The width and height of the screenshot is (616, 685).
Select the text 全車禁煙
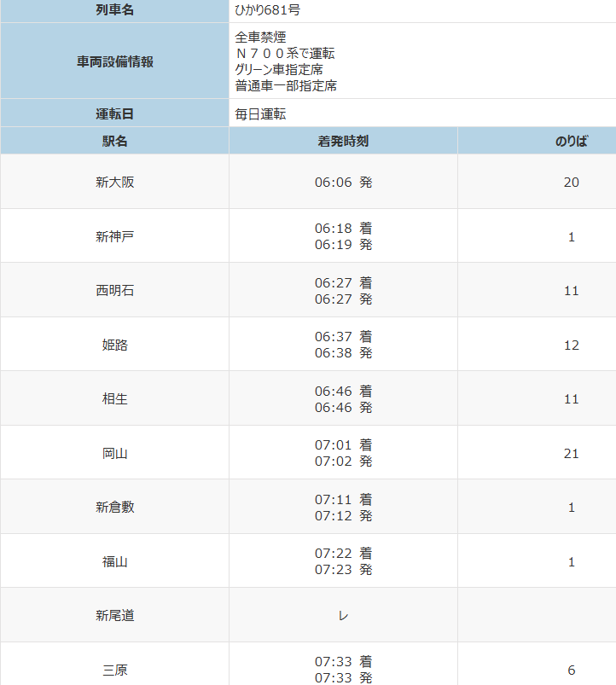pos(260,38)
